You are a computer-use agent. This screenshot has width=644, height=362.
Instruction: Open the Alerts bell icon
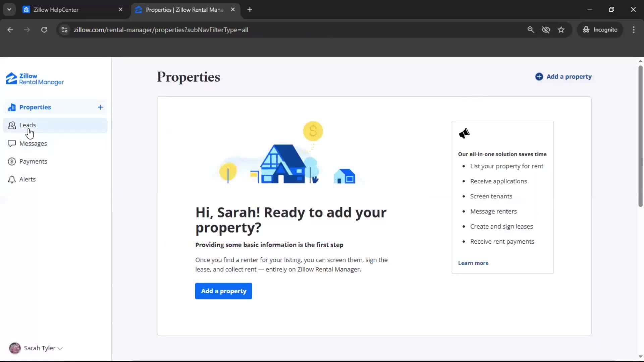[12, 179]
